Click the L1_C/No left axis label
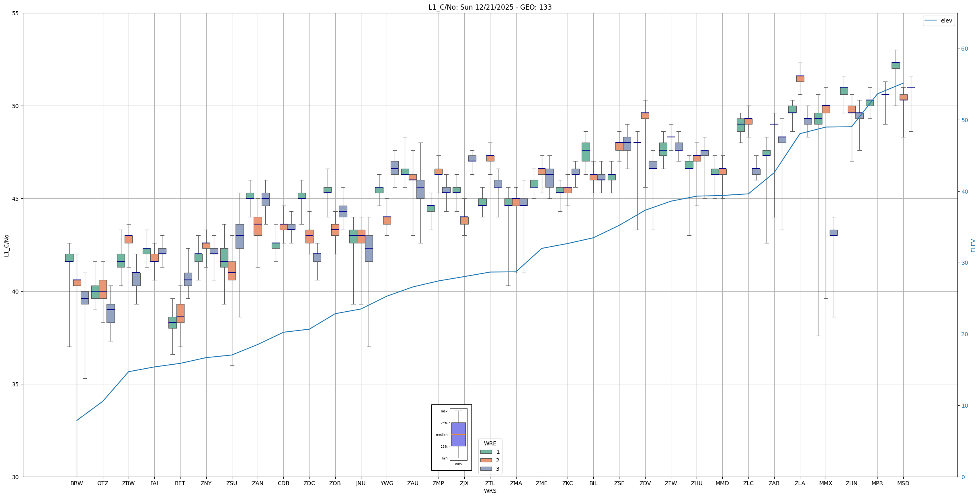The height and width of the screenshot is (498, 980). pos(6,245)
